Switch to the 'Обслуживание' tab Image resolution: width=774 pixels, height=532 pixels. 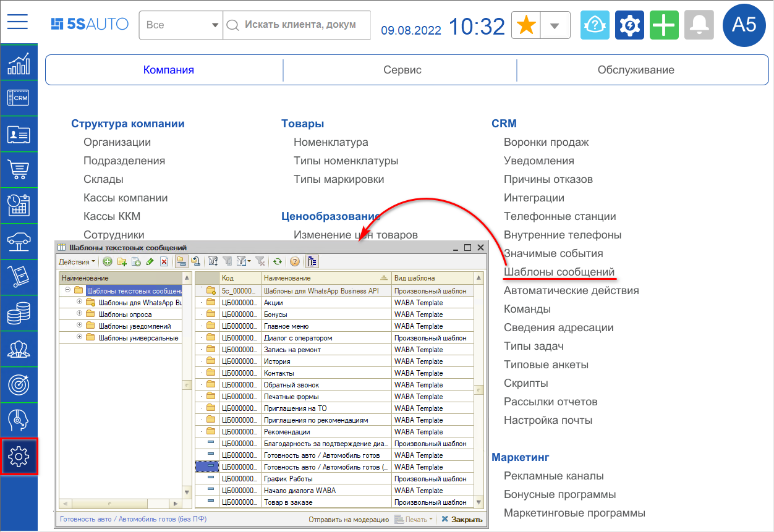tap(636, 70)
